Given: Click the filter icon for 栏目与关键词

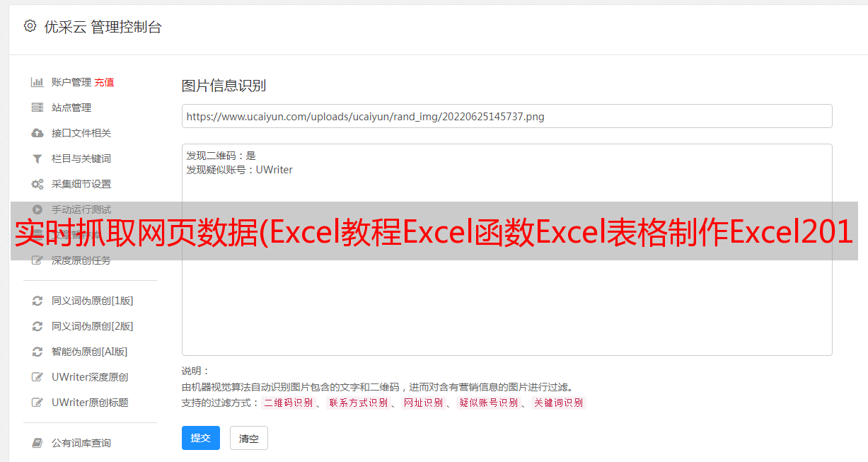Looking at the screenshot, I should pyautogui.click(x=37, y=158).
